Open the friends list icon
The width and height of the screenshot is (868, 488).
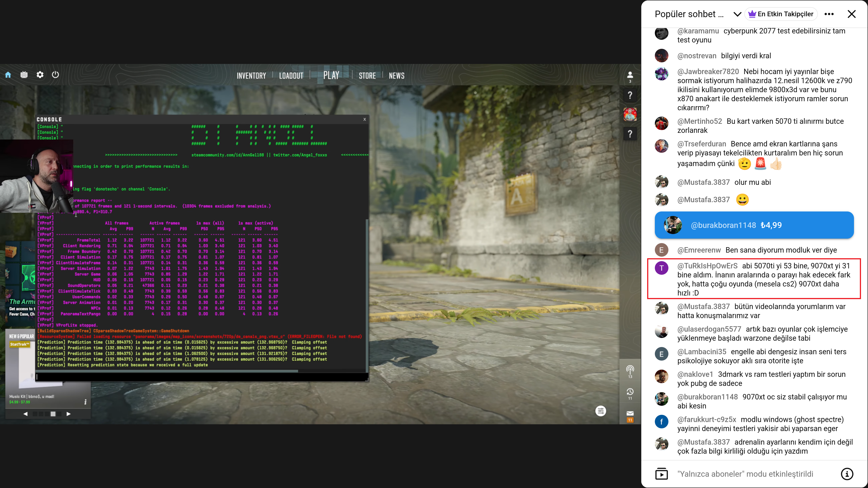pos(630,77)
